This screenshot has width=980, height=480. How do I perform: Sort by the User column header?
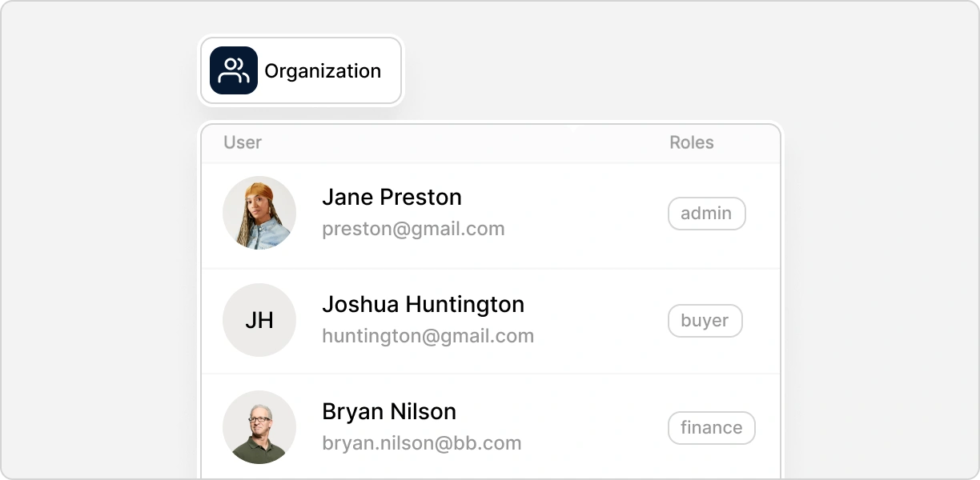tap(243, 142)
